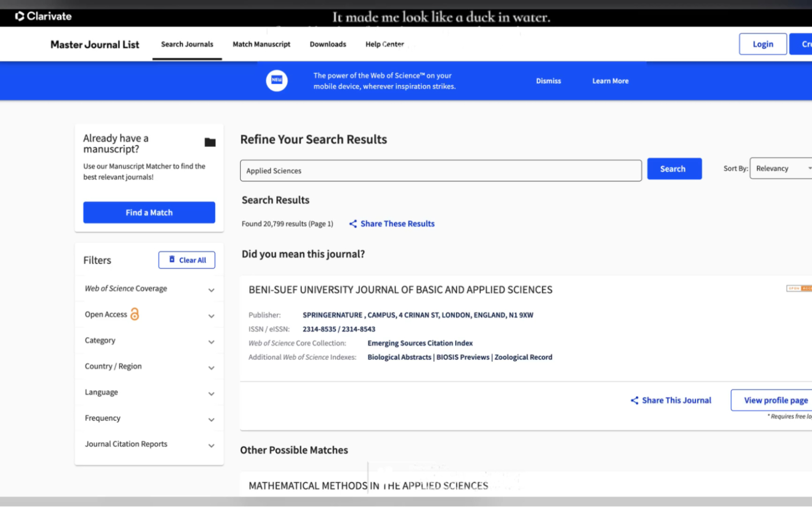Open the Search Journals tab
This screenshot has width=812, height=507.
pos(187,44)
